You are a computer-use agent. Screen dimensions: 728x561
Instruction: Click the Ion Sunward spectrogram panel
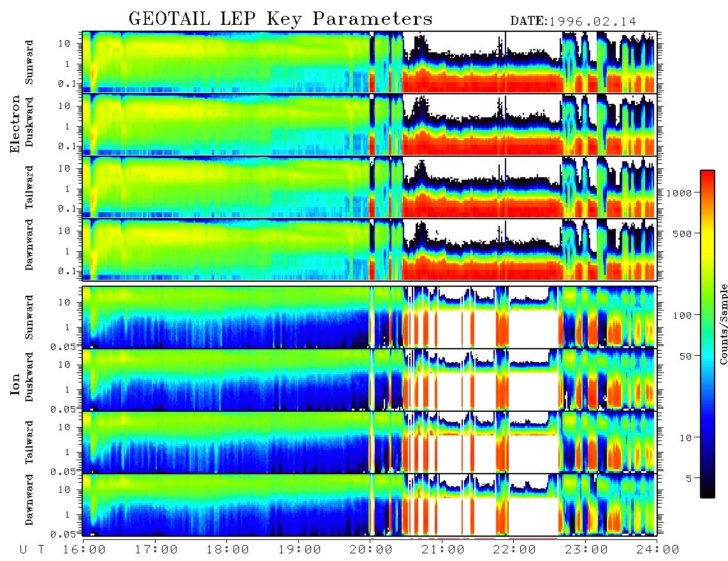370,317
